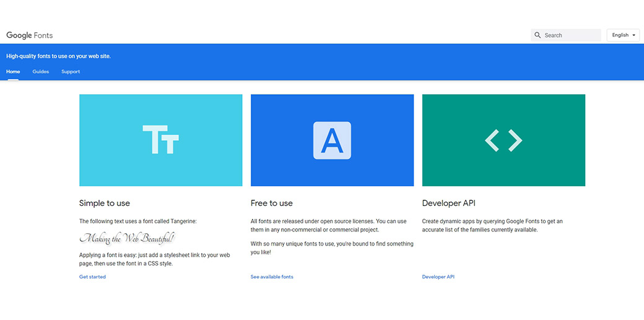Screen dimensions: 644x320
Task: Select the Home tab
Action: (13, 71)
